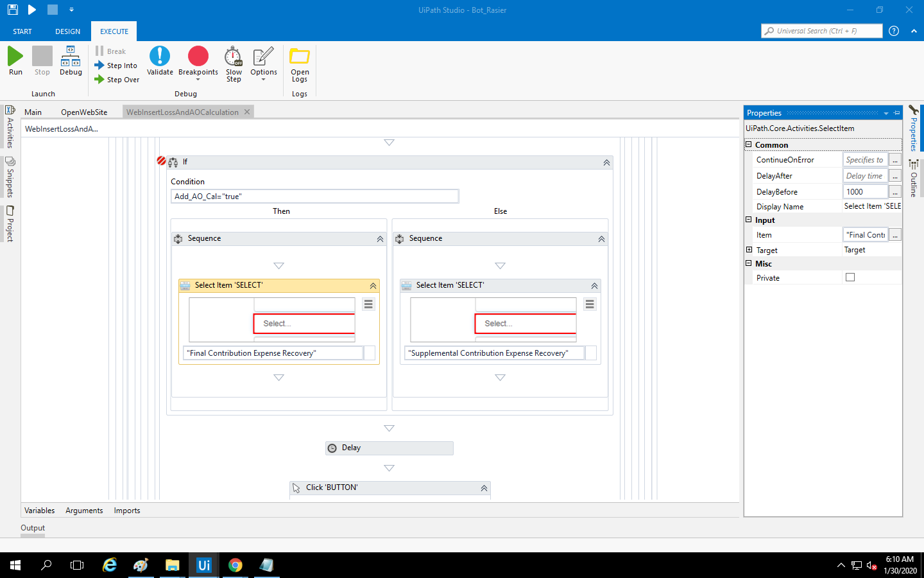
Task: Collapse the Input properties section
Action: pos(748,220)
